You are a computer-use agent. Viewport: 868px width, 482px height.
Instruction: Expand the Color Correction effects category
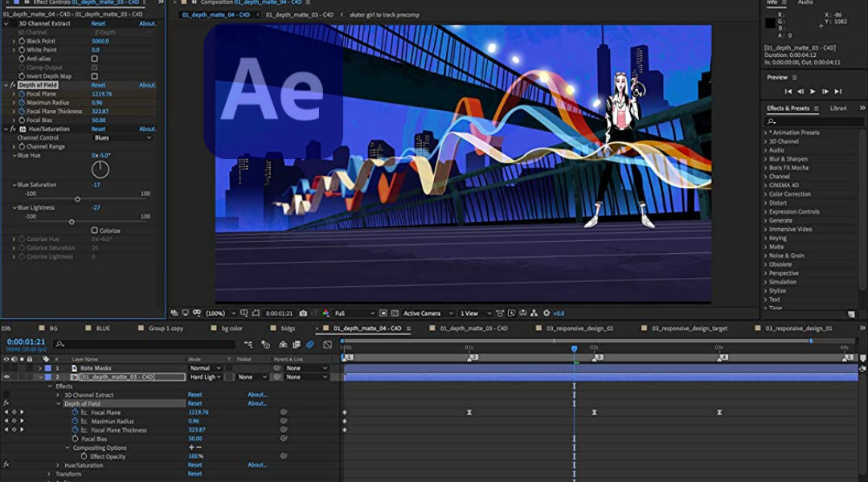pyautogui.click(x=766, y=194)
